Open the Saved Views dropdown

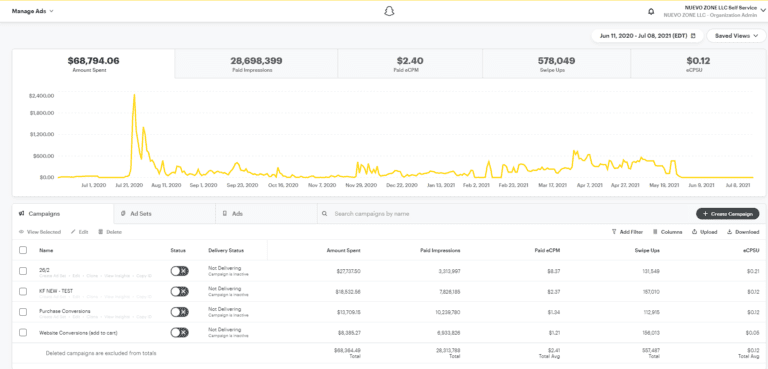pyautogui.click(x=736, y=36)
